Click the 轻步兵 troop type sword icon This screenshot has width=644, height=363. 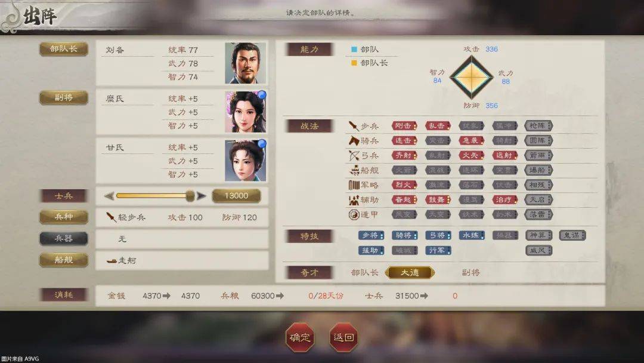[x=111, y=217]
